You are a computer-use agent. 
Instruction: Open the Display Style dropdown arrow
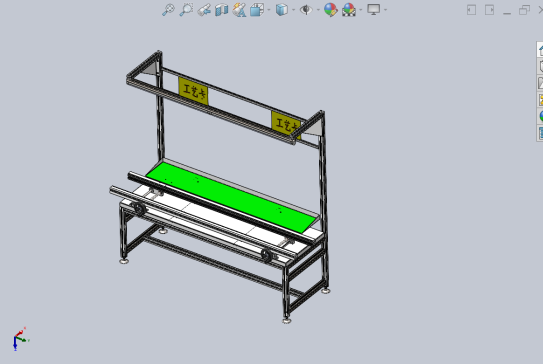[293, 10]
